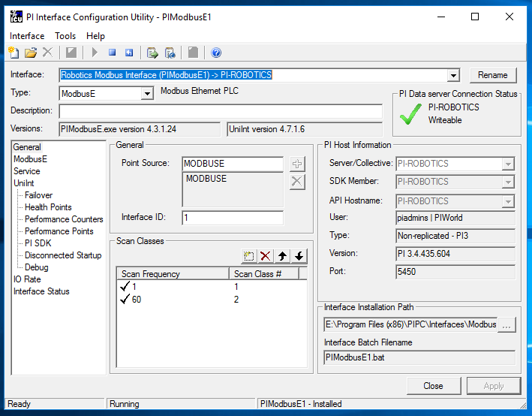Click the Description input field
This screenshot has width=532, height=416.
pyautogui.click(x=221, y=111)
